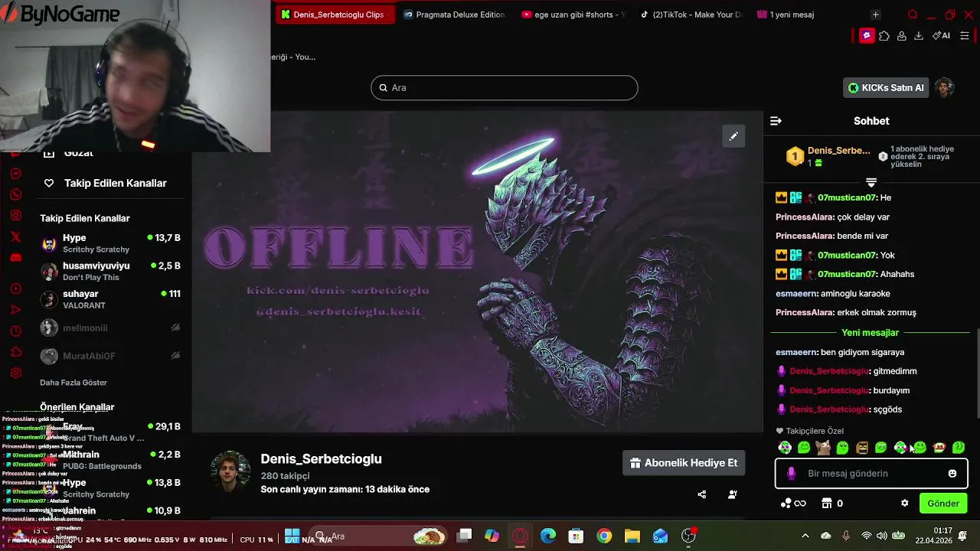Switch to Pragmata Deluxe Edition tab

pyautogui.click(x=453, y=15)
